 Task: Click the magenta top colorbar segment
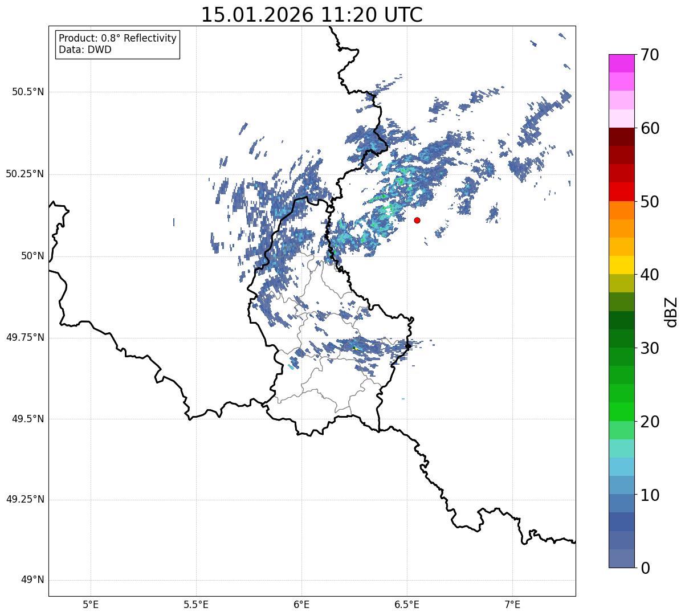click(x=621, y=63)
